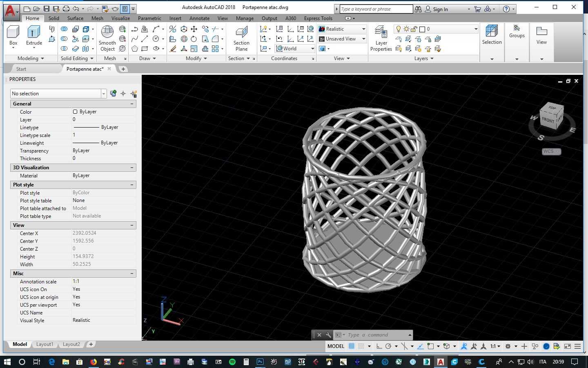Toggle Ortho mode in status bar
588x368 pixels.
(379, 346)
